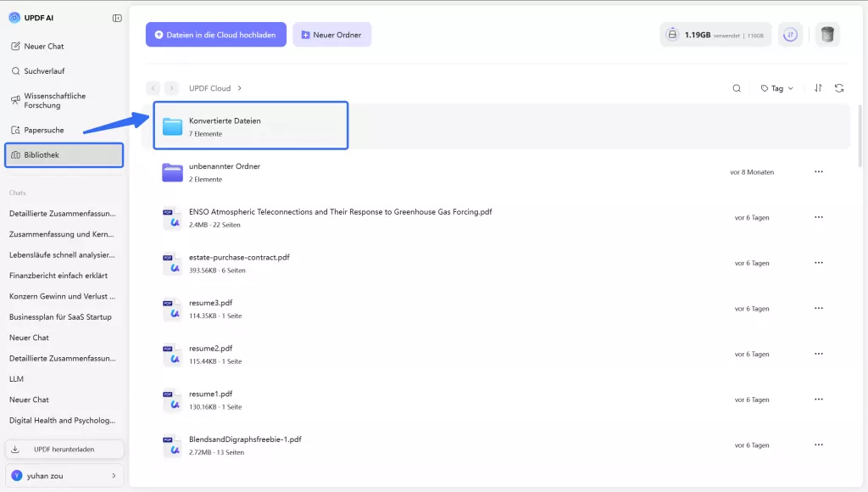
Task: Click UPDF herunterladen button
Action: pos(64,449)
